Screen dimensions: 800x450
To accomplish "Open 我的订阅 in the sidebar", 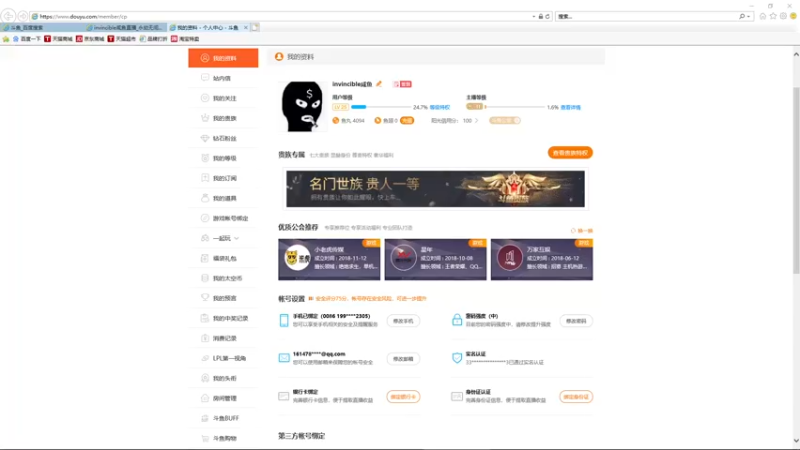I will click(x=223, y=178).
